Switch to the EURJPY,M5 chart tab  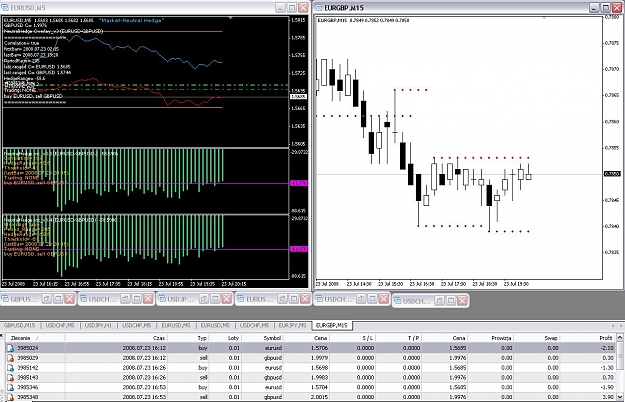(292, 326)
